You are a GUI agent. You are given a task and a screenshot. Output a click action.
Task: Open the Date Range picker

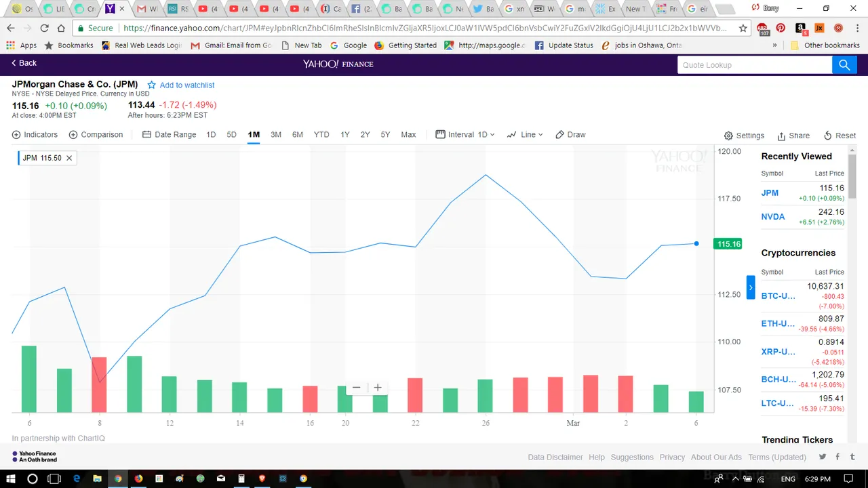coord(170,135)
